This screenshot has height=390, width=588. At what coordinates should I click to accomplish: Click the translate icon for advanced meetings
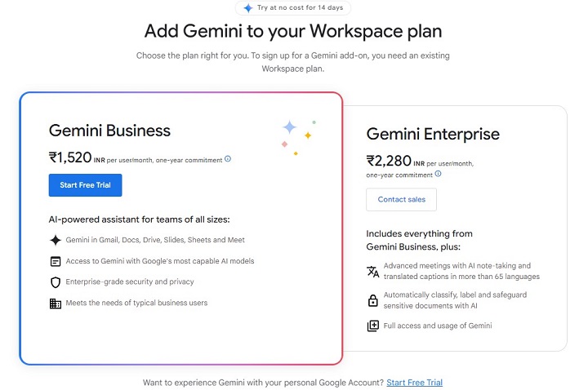tap(372, 271)
